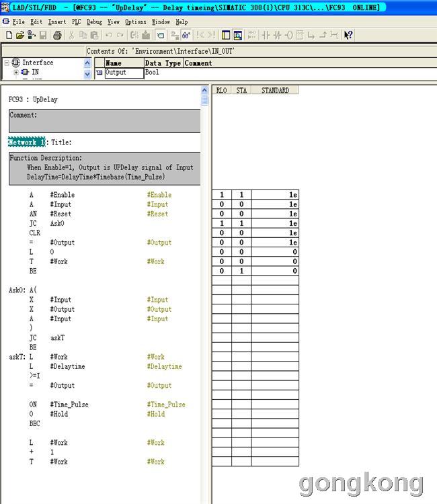Click the New network toolbar icon
The height and width of the screenshot is (504, 437).
[x=252, y=35]
